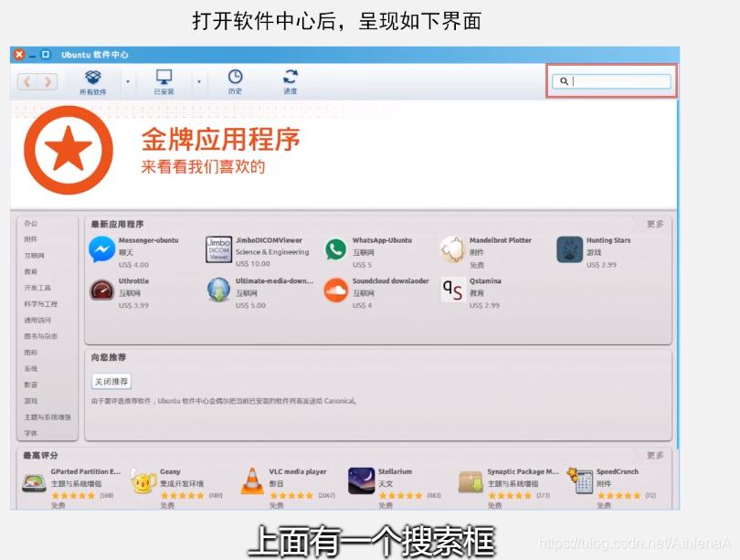Open the GParted Partition Editor icon
The image size is (740, 560).
tap(34, 482)
